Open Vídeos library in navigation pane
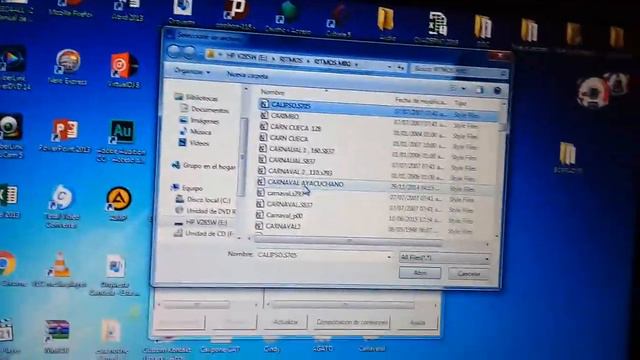This screenshot has width=640, height=360. click(195, 143)
